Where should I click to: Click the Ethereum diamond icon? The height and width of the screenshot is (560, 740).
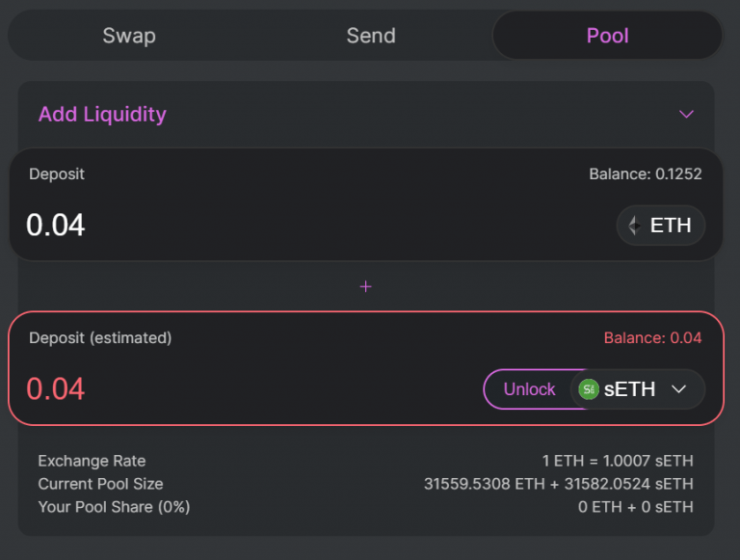tap(634, 226)
